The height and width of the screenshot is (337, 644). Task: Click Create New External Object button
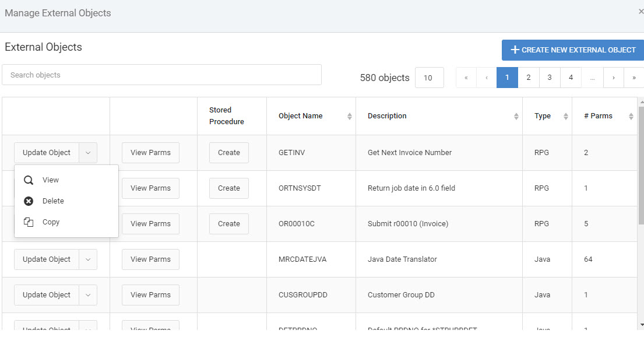tap(572, 50)
